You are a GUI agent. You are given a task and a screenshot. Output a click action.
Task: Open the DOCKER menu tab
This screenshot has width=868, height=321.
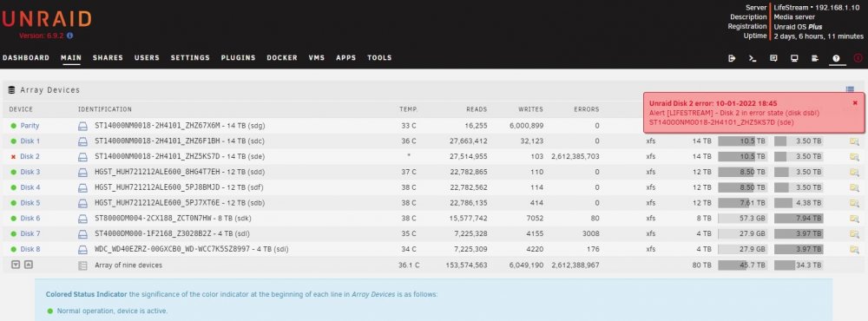pos(282,57)
